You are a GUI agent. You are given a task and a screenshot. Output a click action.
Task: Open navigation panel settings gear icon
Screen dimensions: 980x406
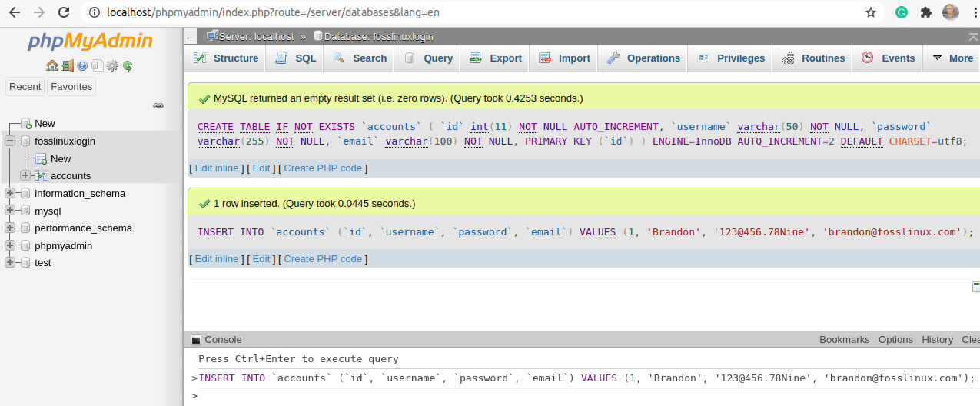click(x=112, y=65)
